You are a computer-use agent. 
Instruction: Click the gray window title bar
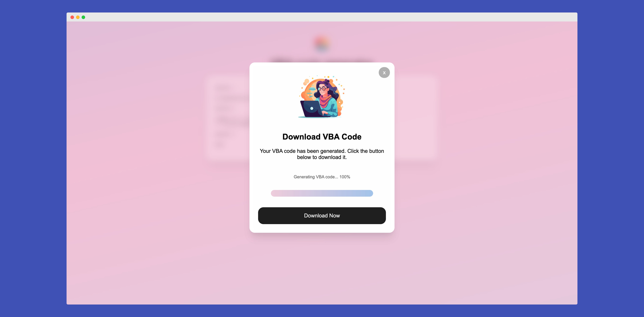pos(322,17)
